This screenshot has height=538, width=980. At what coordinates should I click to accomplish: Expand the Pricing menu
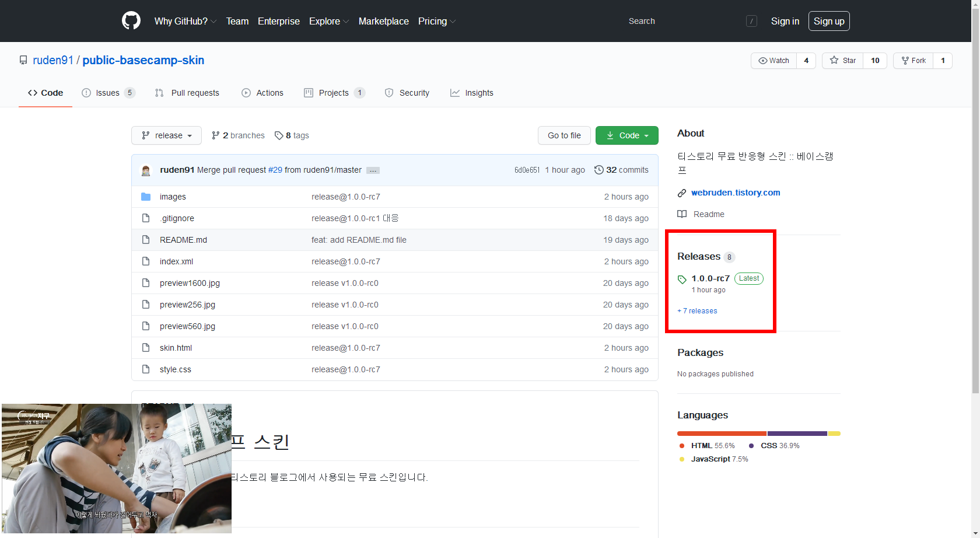[x=437, y=21]
